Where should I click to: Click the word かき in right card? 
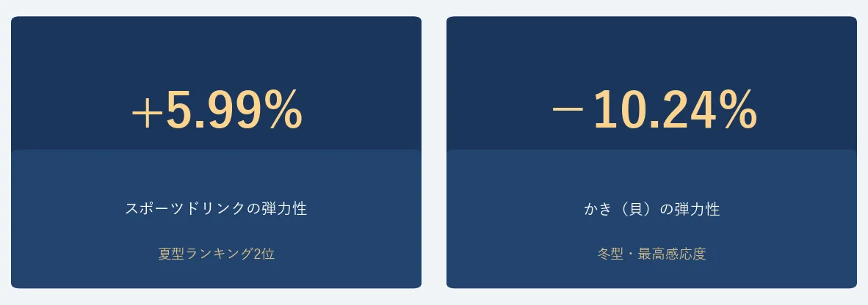point(597,209)
